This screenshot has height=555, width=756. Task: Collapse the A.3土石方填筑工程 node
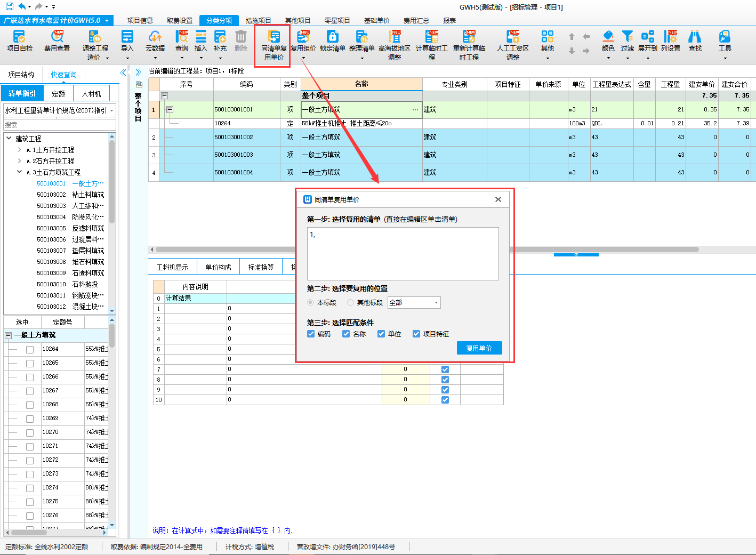(x=20, y=172)
